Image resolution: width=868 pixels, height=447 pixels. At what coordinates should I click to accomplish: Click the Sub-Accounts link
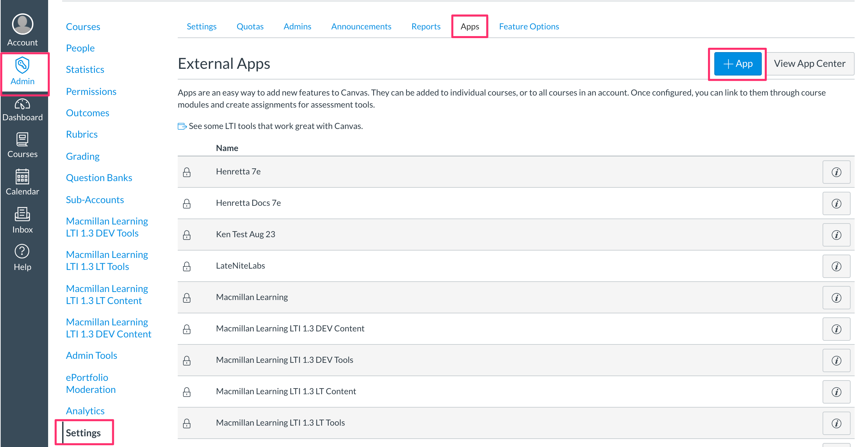pyautogui.click(x=95, y=199)
